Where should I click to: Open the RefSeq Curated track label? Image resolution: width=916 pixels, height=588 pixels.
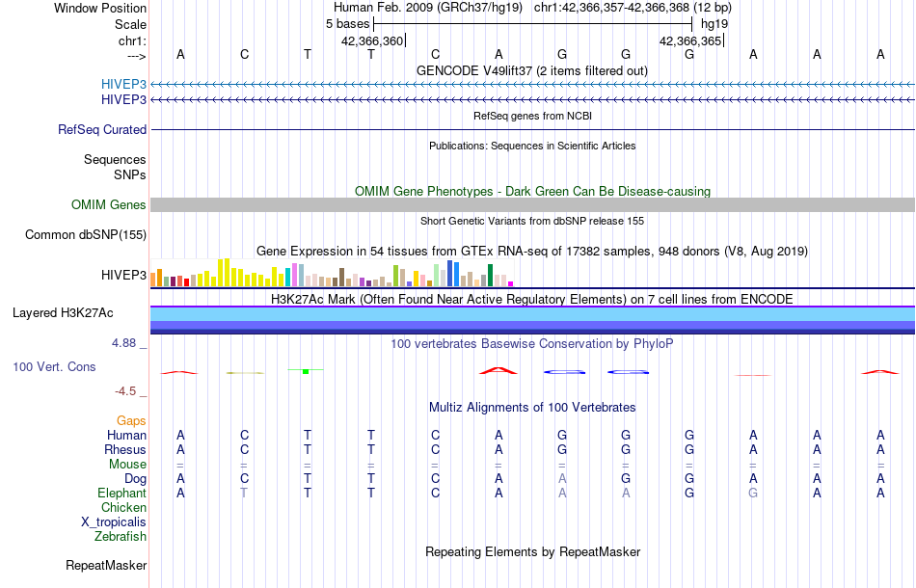coord(102,129)
